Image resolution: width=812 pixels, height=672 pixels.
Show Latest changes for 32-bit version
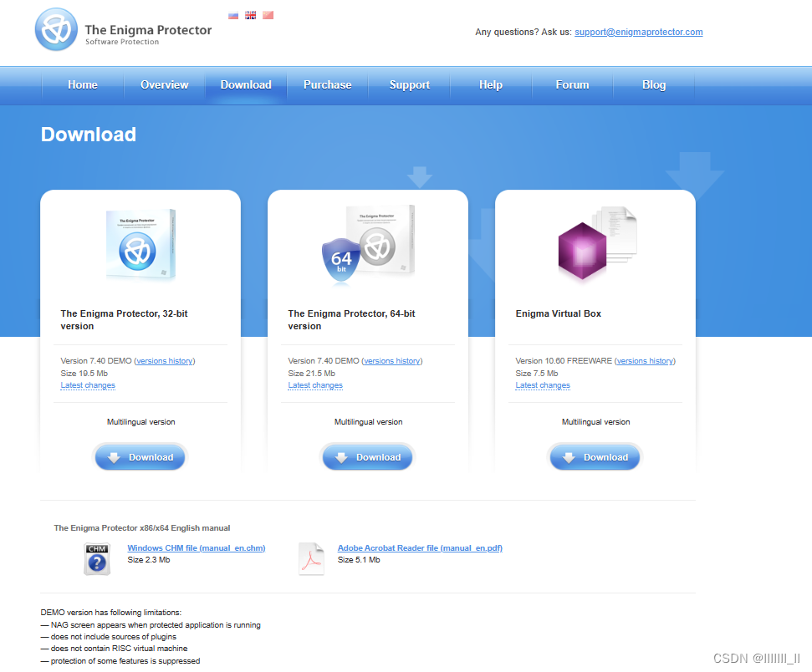coord(88,385)
